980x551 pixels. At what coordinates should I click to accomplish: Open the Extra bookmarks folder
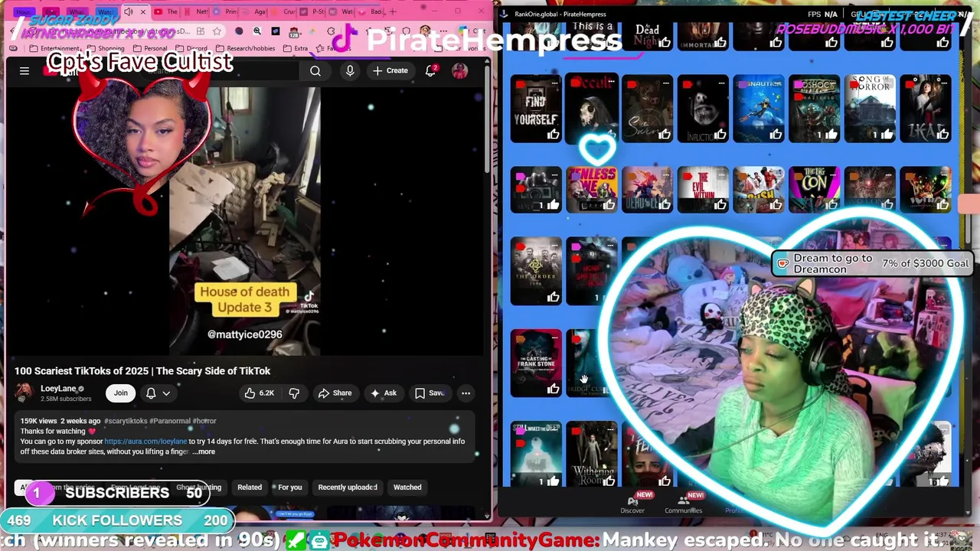pyautogui.click(x=296, y=48)
